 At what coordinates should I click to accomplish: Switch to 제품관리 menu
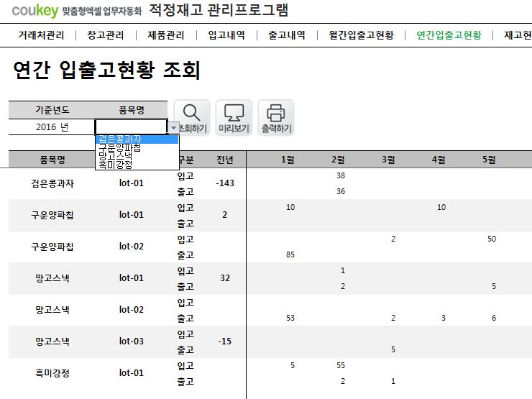[x=166, y=35]
